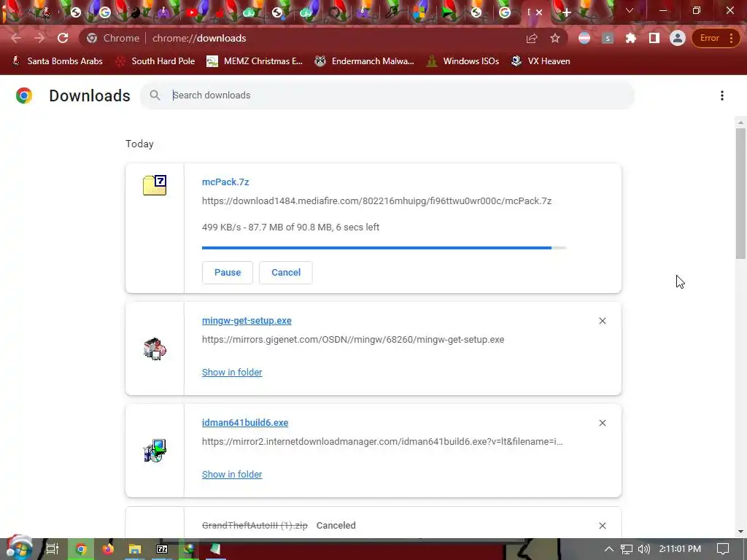Open File Explorer from the taskbar
The width and height of the screenshot is (747, 560).
click(135, 549)
